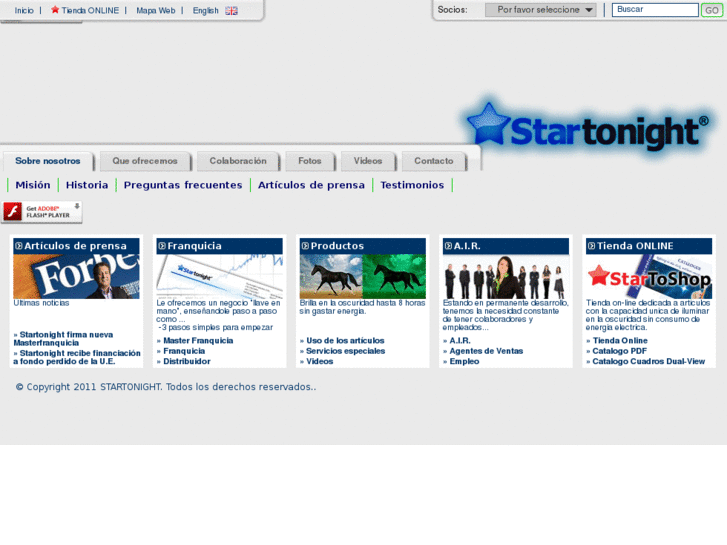
Task: Open the Historia submenu item
Action: pos(87,185)
